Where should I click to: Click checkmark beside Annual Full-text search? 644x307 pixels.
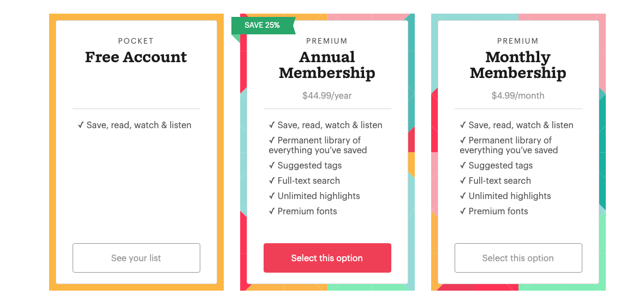272,180
